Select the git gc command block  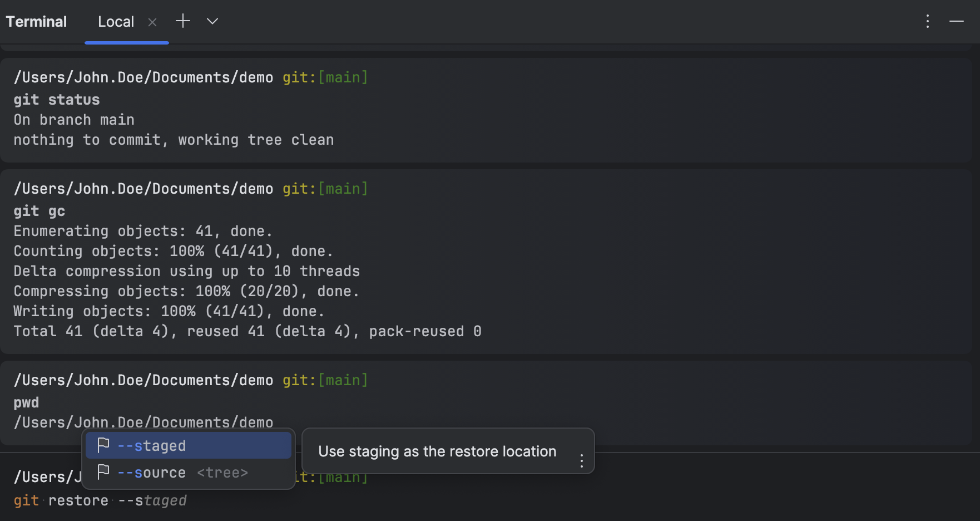(222, 262)
